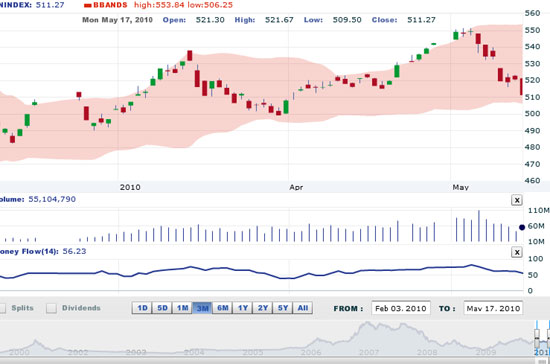Viewport: 550px width, 364px height.
Task: Click the Low value 509.50
Action: pyautogui.click(x=347, y=20)
